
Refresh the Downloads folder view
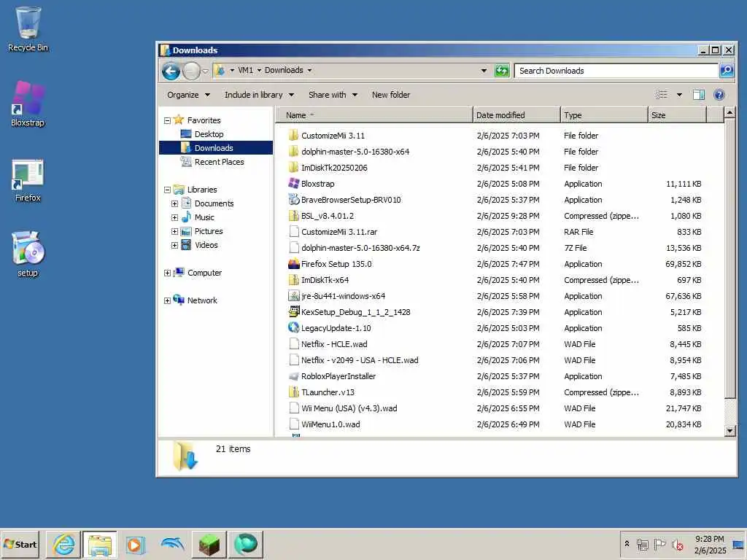coord(502,71)
